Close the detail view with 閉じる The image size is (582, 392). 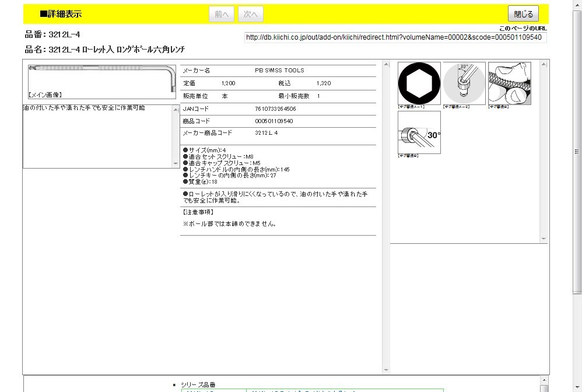[x=523, y=14]
